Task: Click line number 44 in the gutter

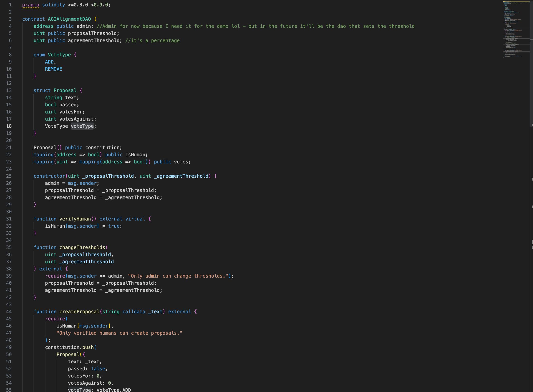Action: tap(9, 312)
